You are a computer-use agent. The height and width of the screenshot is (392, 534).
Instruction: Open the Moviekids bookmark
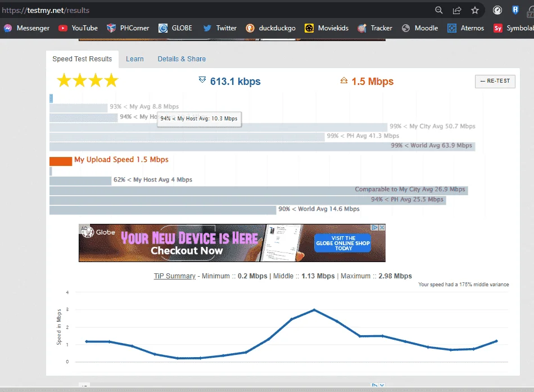pos(327,28)
